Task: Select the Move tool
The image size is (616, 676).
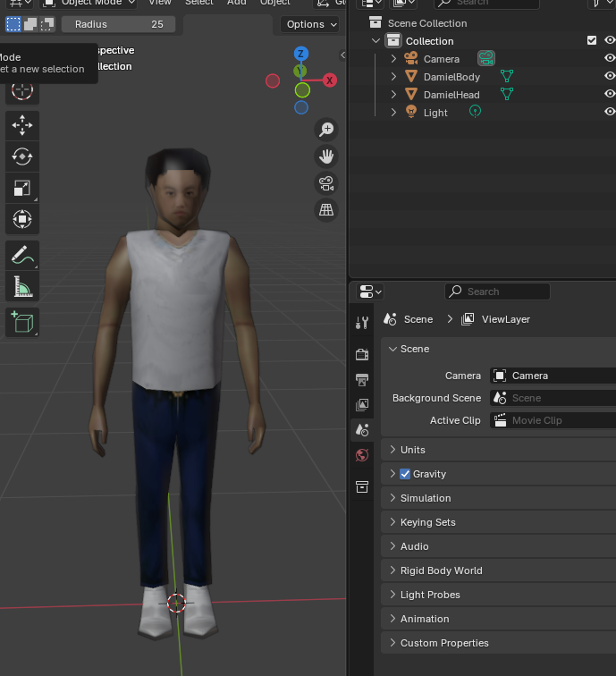Action: pos(22,125)
